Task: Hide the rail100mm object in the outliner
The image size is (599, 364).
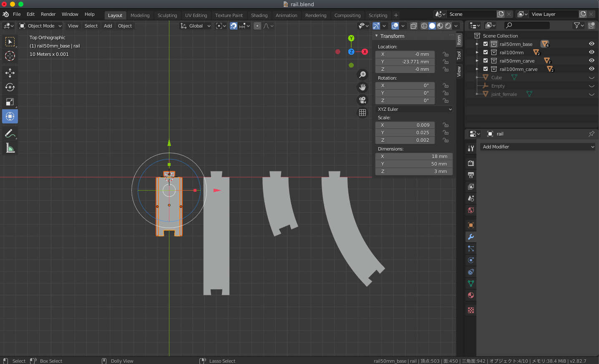Action: [x=591, y=52]
